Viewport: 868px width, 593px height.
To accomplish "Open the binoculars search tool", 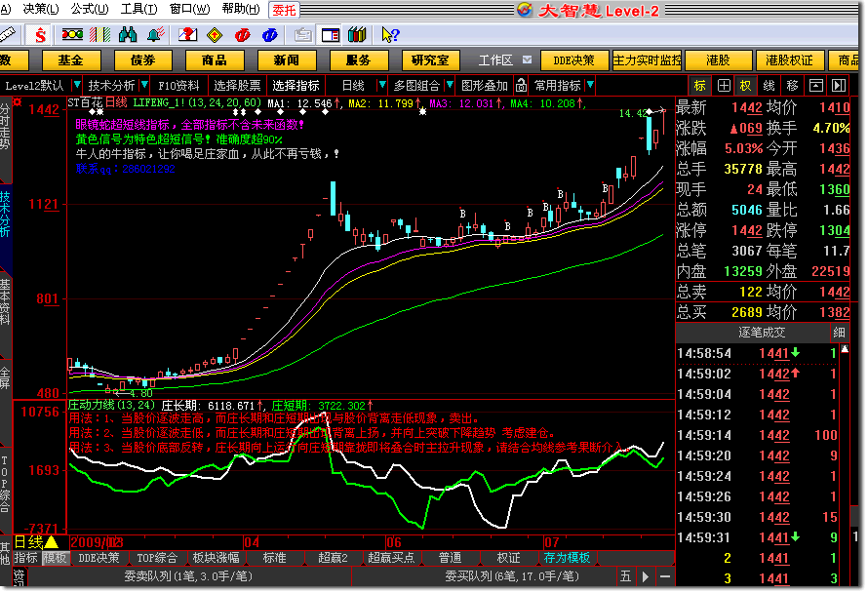I will 128,35.
